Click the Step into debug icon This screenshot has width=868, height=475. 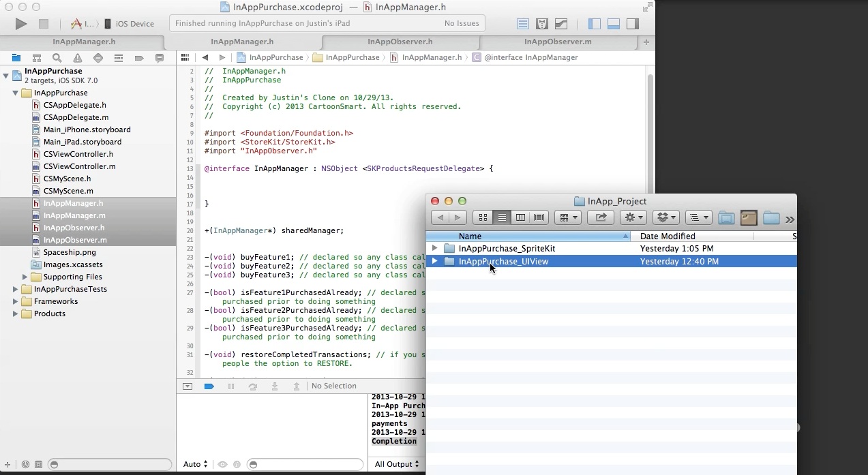(x=275, y=386)
